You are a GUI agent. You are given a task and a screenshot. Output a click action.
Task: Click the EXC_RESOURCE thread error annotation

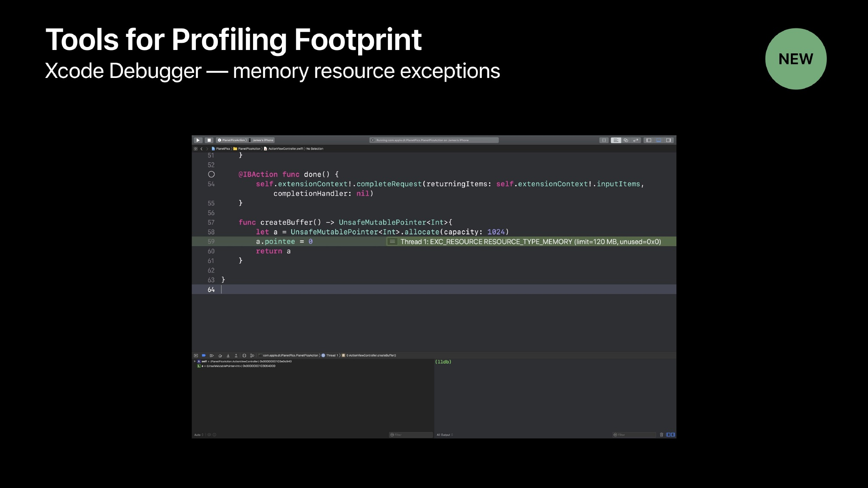[530, 242]
